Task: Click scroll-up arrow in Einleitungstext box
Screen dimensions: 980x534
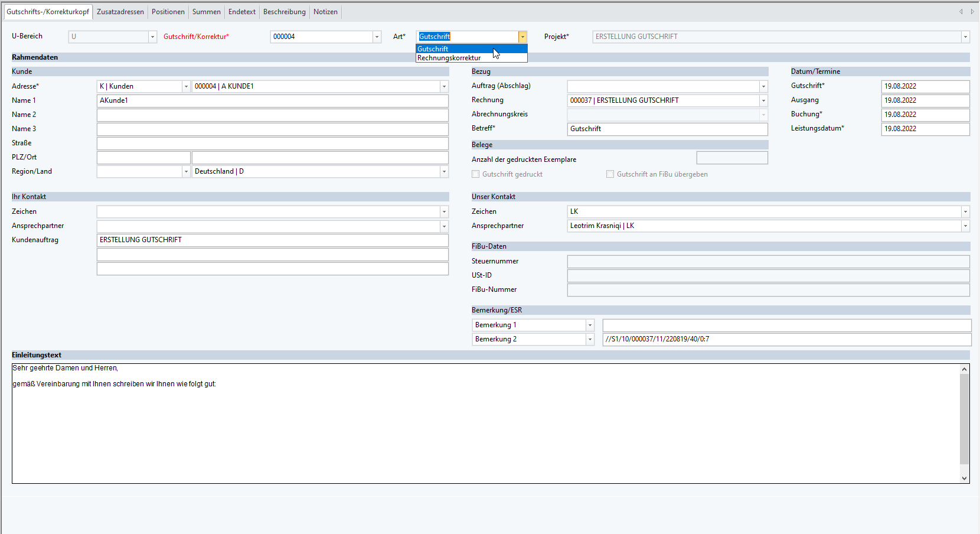Action: (x=964, y=369)
